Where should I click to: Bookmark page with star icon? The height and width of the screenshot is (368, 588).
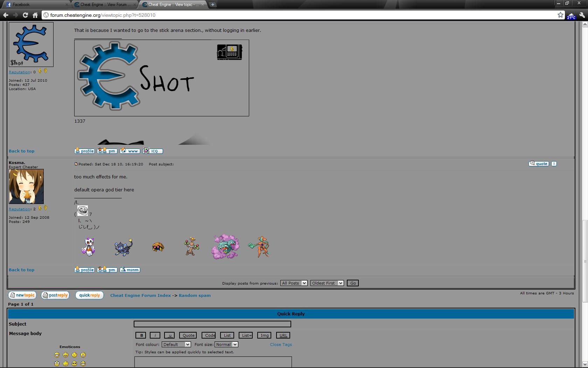tap(560, 15)
